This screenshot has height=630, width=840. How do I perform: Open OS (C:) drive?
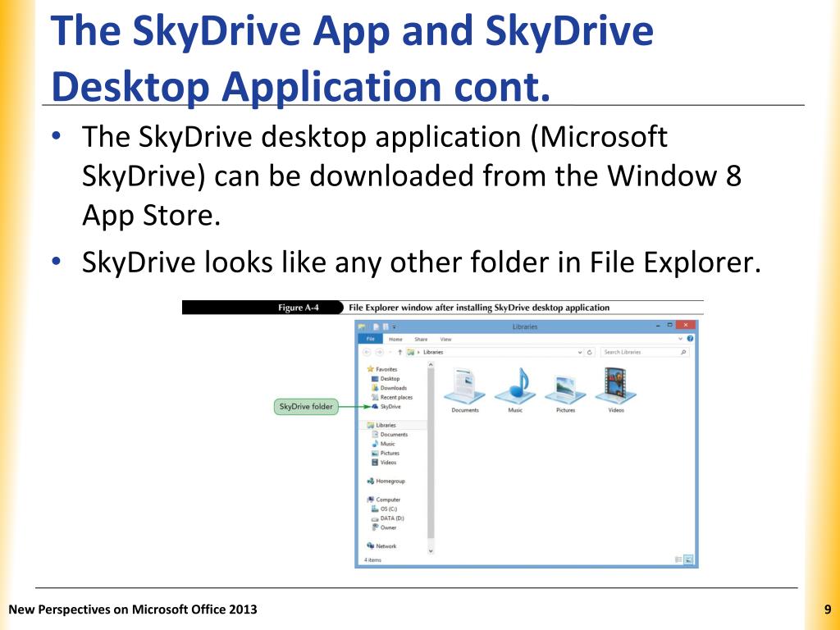click(385, 509)
